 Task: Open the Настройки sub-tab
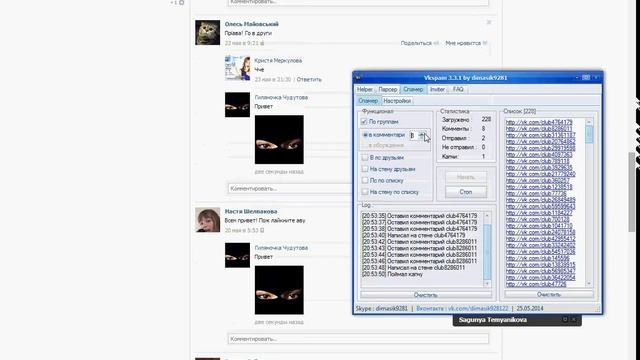click(397, 101)
